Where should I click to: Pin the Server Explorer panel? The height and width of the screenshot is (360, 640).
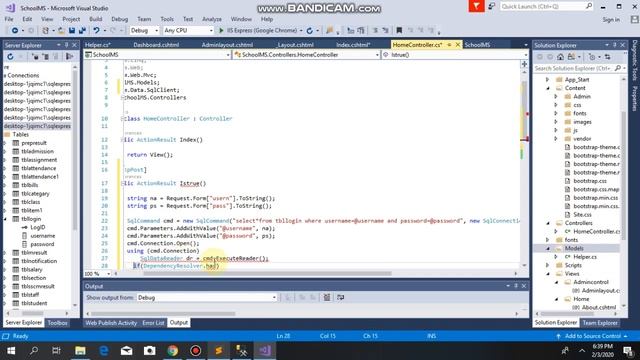[x=67, y=45]
